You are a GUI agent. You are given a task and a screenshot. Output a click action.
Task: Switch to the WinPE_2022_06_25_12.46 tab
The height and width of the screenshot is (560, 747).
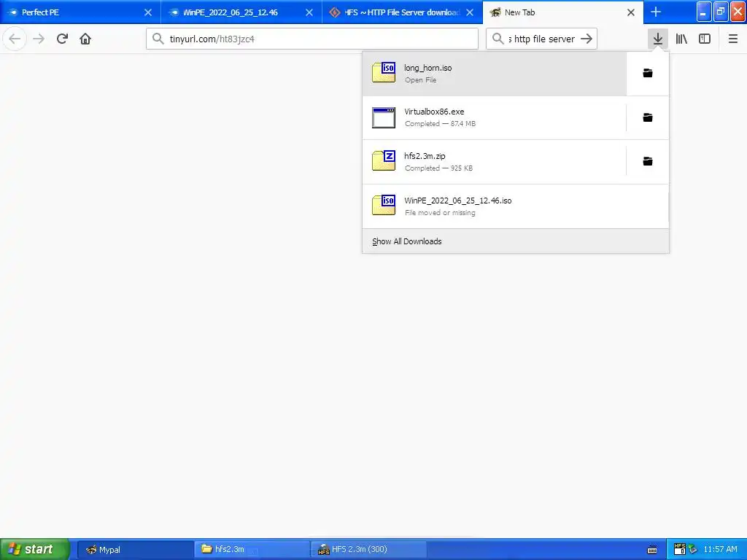tap(241, 12)
